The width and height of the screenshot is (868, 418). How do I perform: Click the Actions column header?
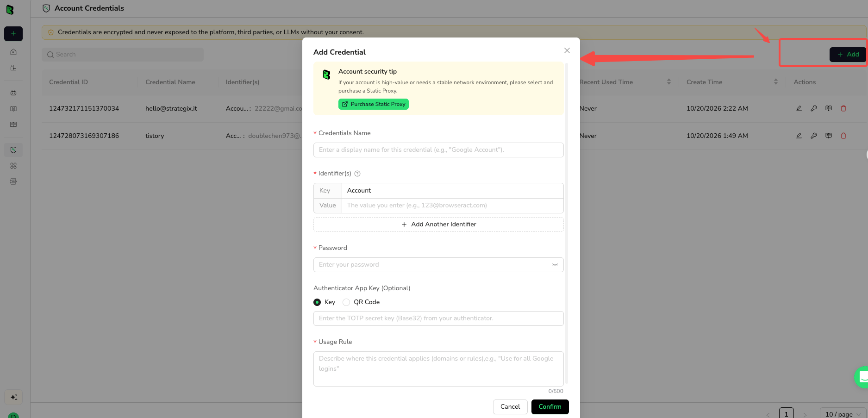tap(805, 82)
